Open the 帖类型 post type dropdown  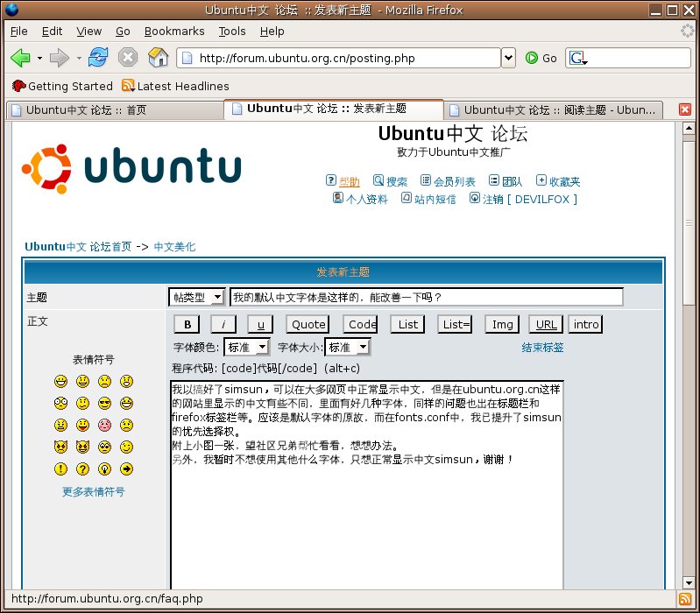197,297
